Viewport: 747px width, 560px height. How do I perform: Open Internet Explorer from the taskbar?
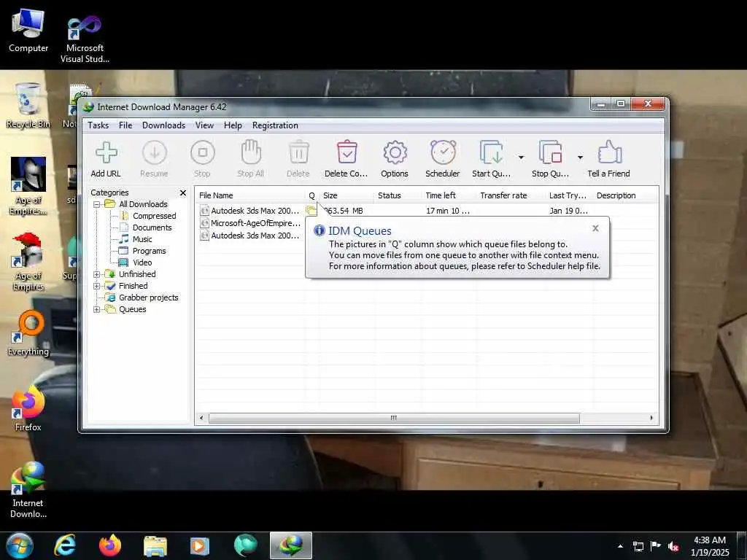click(x=65, y=545)
